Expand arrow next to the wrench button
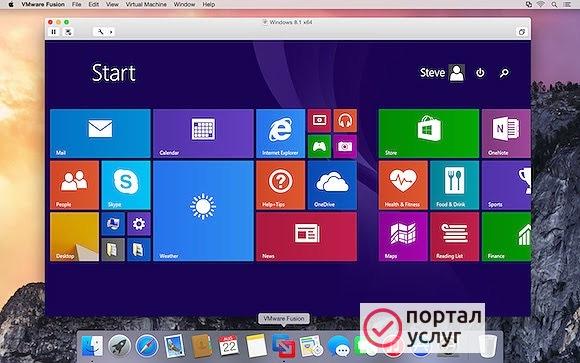 click(111, 32)
